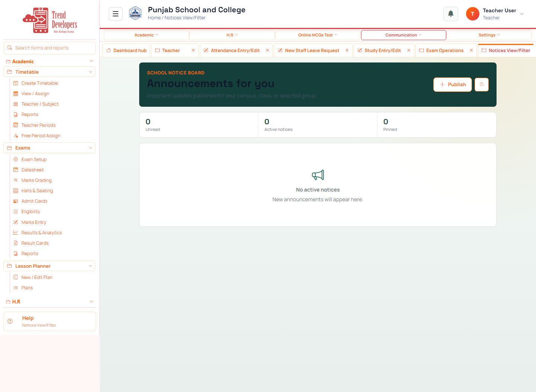This screenshot has width=536, height=392.
Task: Click the Pinned count card
Action: 437,125
